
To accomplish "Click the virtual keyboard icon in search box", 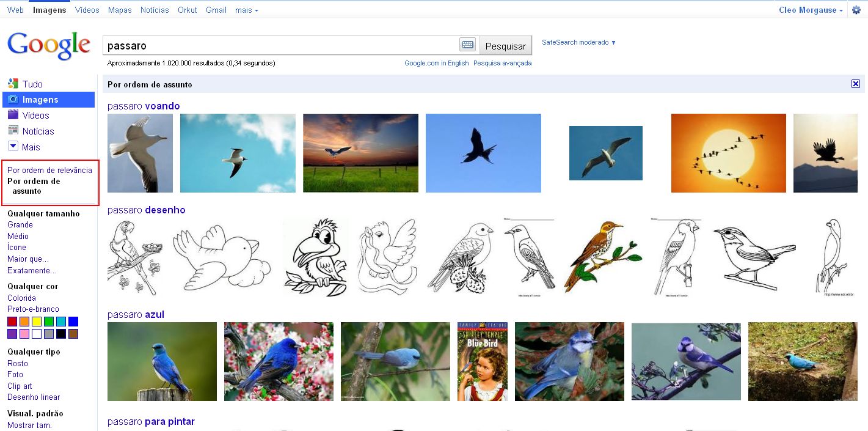I will point(467,45).
